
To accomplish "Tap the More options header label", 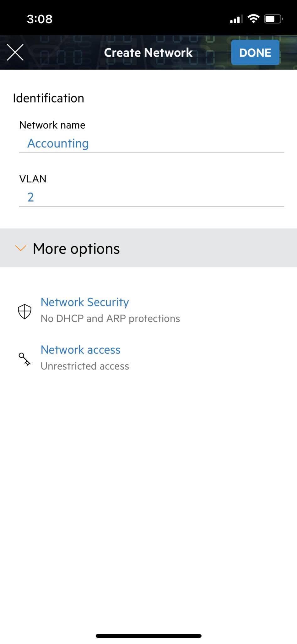I will pos(76,248).
